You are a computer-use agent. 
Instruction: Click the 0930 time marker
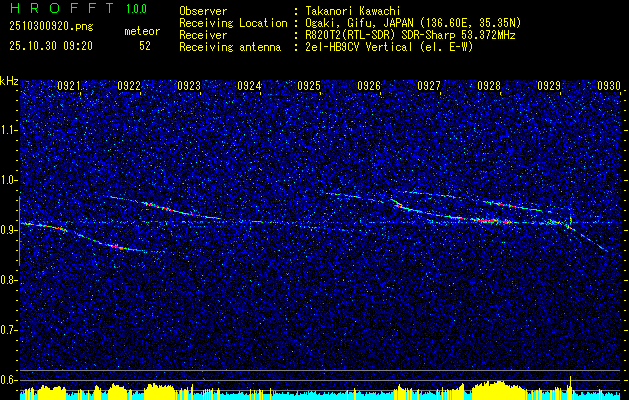[609, 86]
